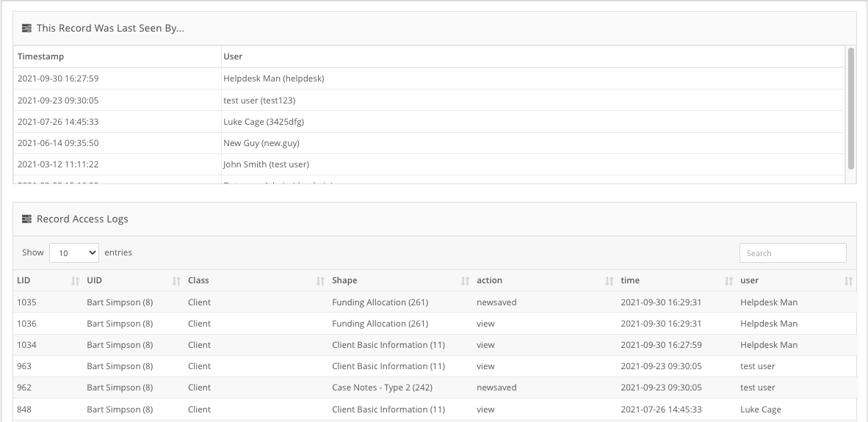The image size is (868, 422).
Task: Click 'Luke Cage' in the user column
Action: tap(761, 410)
